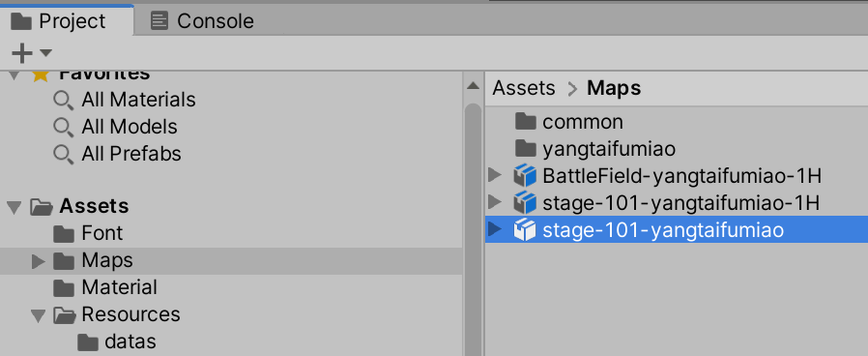Click the selected stage-101-yangtaifumiao prefab icon
Viewport: 868px width, 356px height.
(525, 230)
